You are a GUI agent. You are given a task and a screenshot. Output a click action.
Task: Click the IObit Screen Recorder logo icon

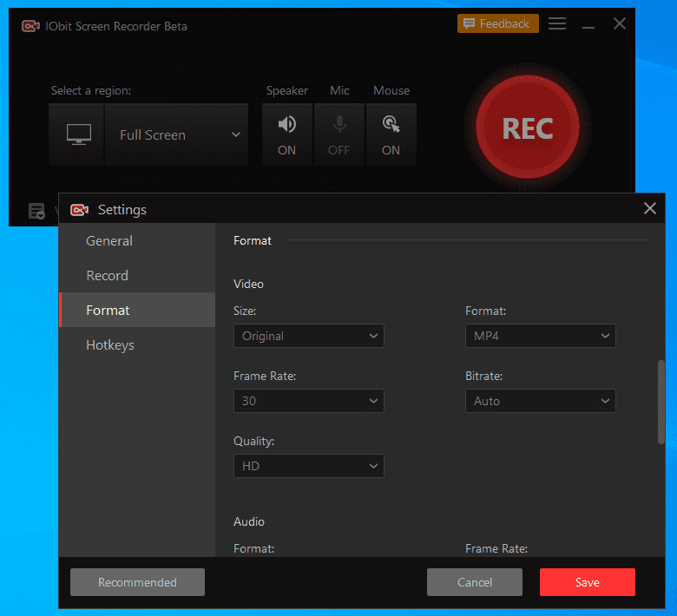click(x=30, y=26)
